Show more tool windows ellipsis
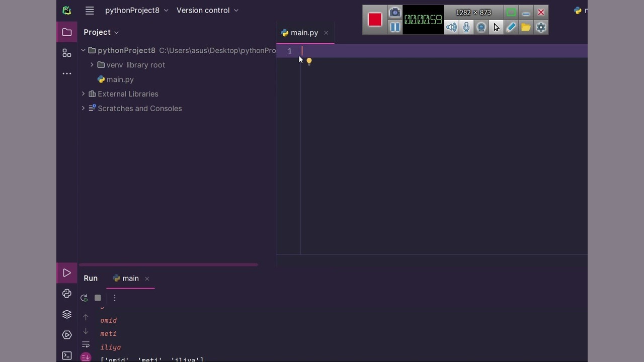The image size is (644, 362). click(x=67, y=73)
